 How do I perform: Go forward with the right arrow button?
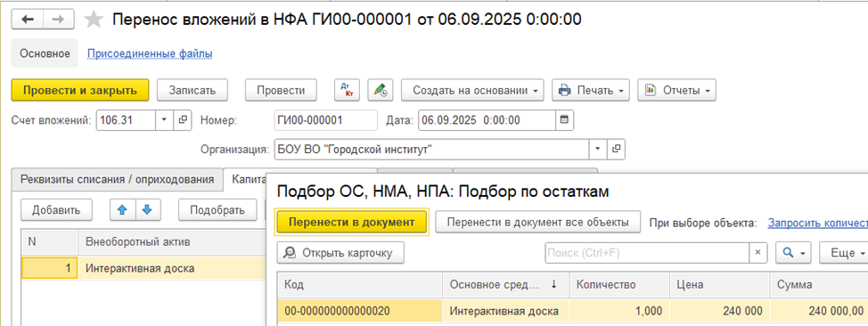(x=58, y=20)
